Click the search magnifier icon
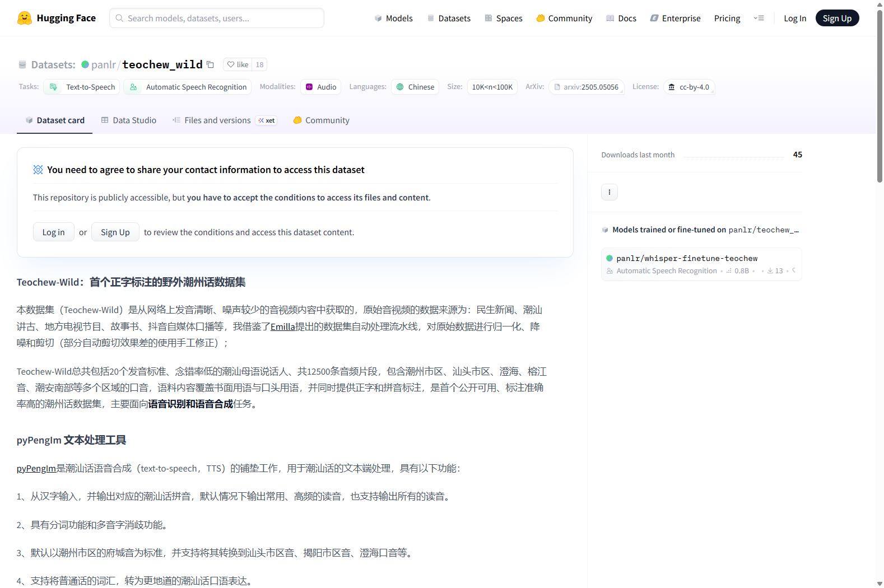884x588 pixels. (119, 18)
